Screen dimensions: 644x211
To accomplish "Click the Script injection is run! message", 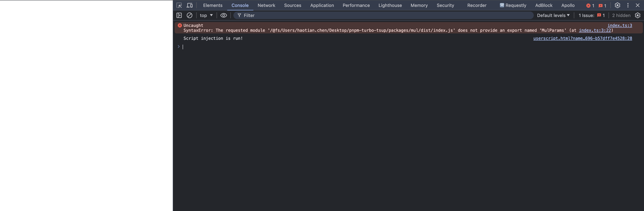I will click(213, 38).
